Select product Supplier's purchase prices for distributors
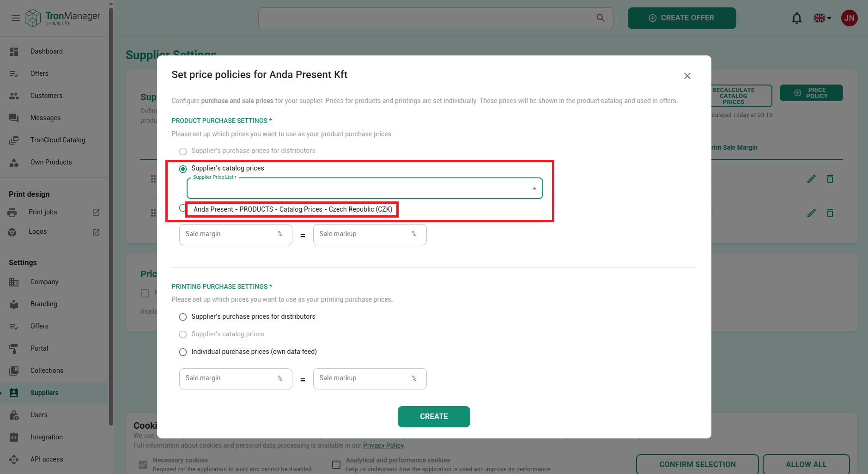The height and width of the screenshot is (474, 868). click(183, 152)
